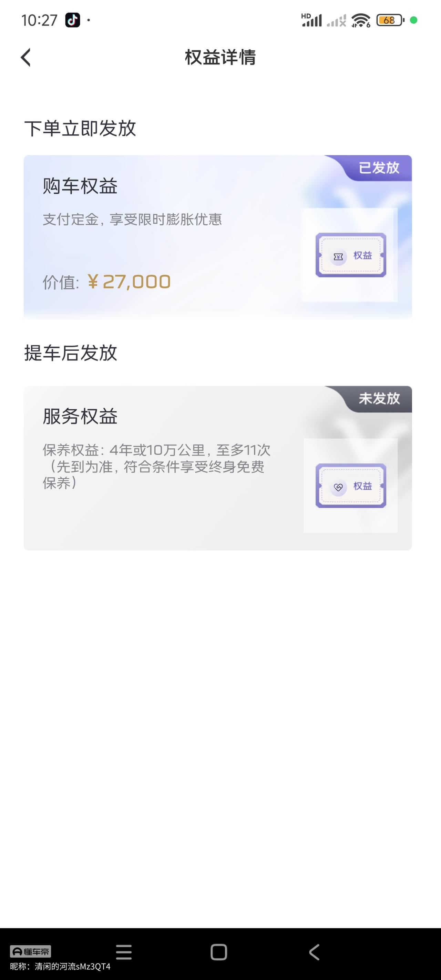Screen dimensions: 441x980
Task: Tap the 未发放 status badge
Action: (x=379, y=399)
